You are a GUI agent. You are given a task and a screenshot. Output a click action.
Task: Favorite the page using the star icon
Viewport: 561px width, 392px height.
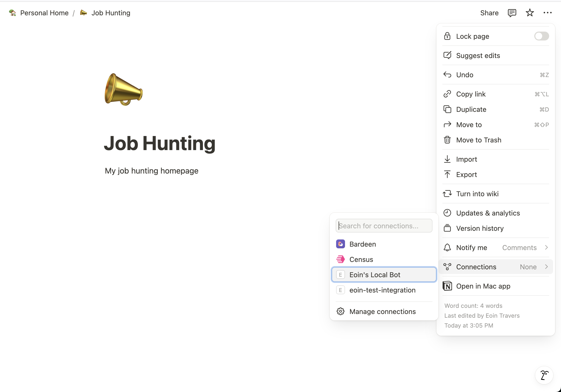(x=530, y=13)
